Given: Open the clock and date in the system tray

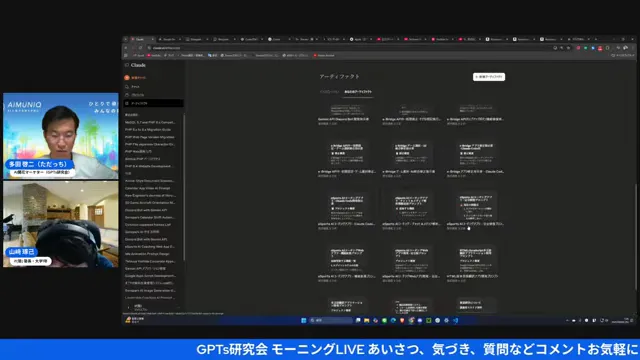Looking at the screenshot, I should tap(620, 320).
